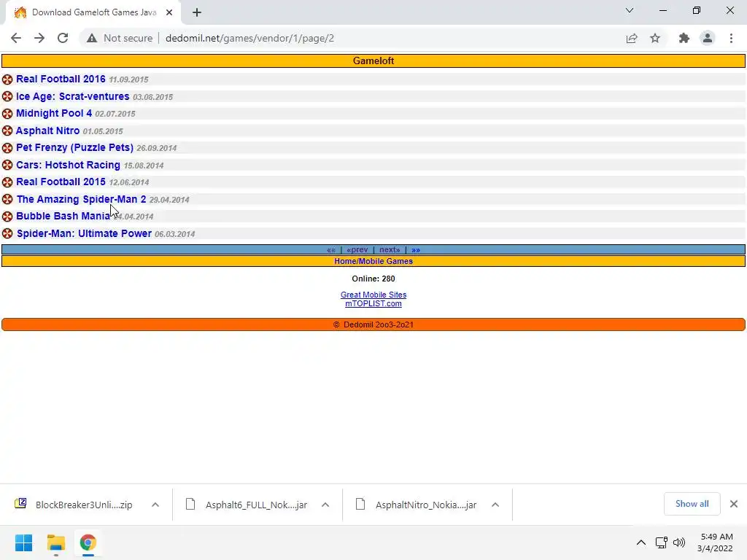
Task: Show hidden icons in the system tray
Action: click(641, 542)
